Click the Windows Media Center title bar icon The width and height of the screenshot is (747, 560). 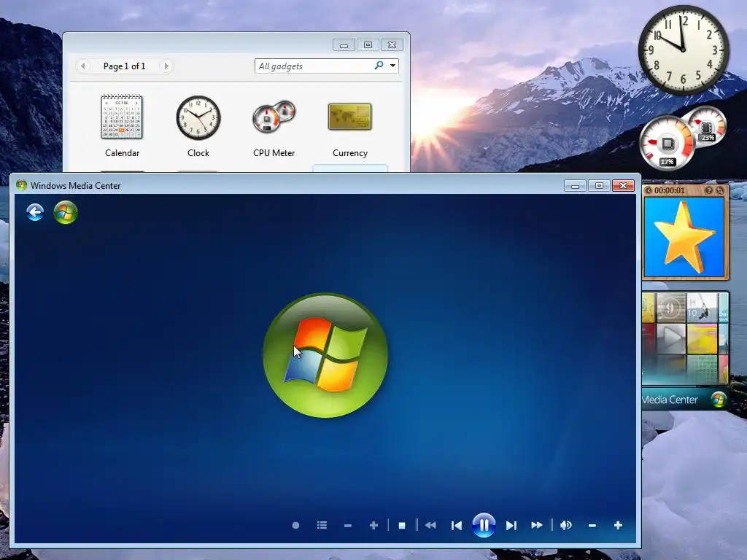click(21, 185)
